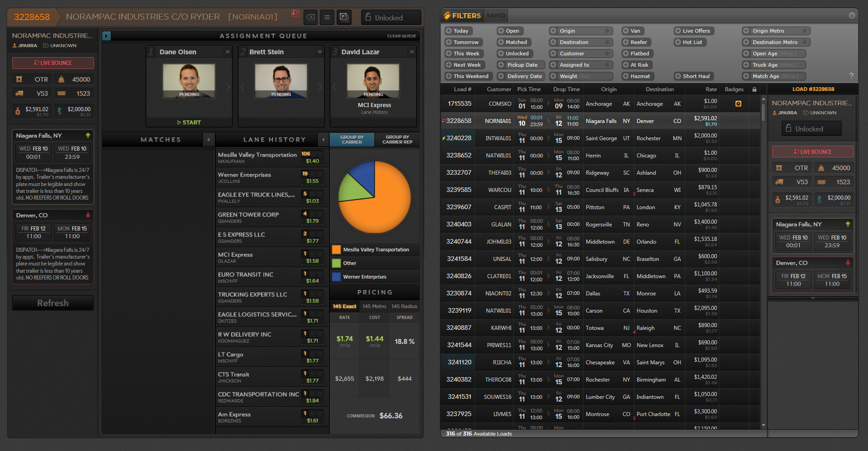
Task: Click the snowflake icon in Customer filter
Action: (x=607, y=54)
